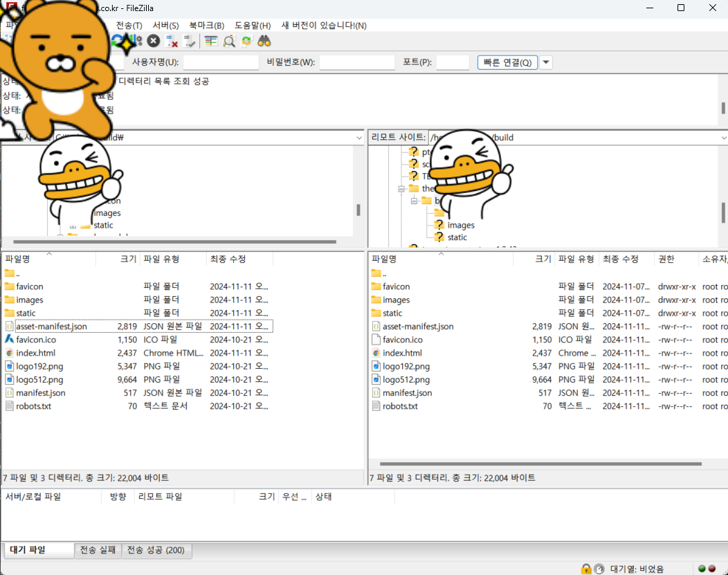Focus the 포트(P) input field
The width and height of the screenshot is (728, 575).
[453, 62]
